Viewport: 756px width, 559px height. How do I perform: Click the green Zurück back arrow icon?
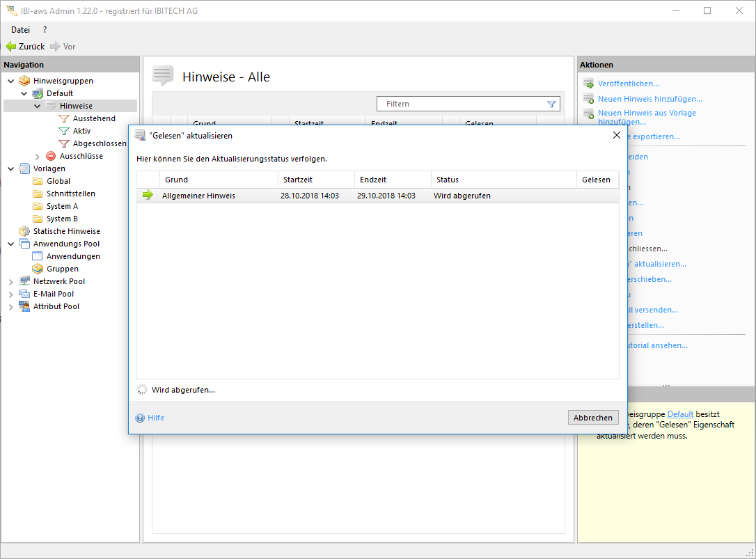pyautogui.click(x=10, y=47)
